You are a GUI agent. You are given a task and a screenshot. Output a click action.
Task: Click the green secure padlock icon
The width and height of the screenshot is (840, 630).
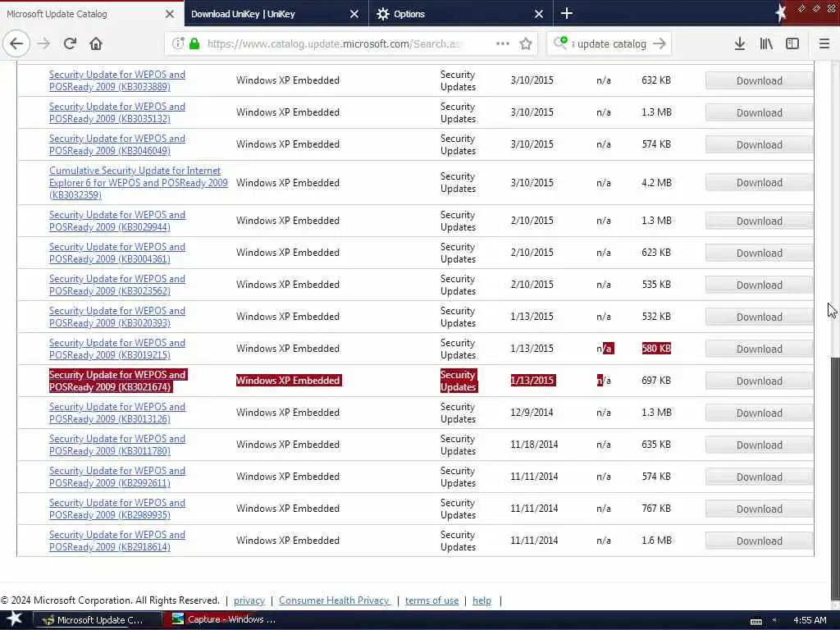[x=194, y=43]
